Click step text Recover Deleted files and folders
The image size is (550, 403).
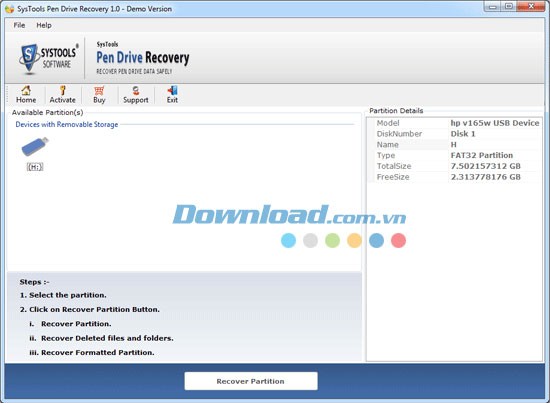click(107, 338)
